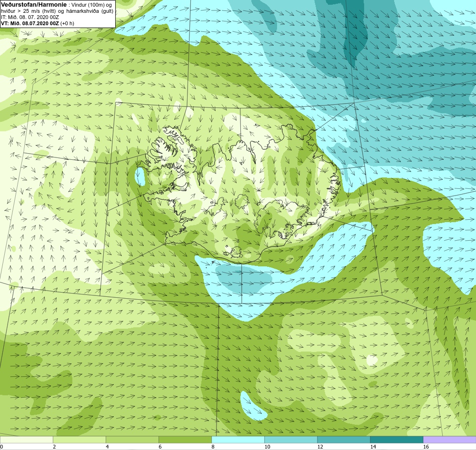The image size is (476, 450).
Task: Select the 14–16 m/s dark teal swatch
Action: pos(397,440)
